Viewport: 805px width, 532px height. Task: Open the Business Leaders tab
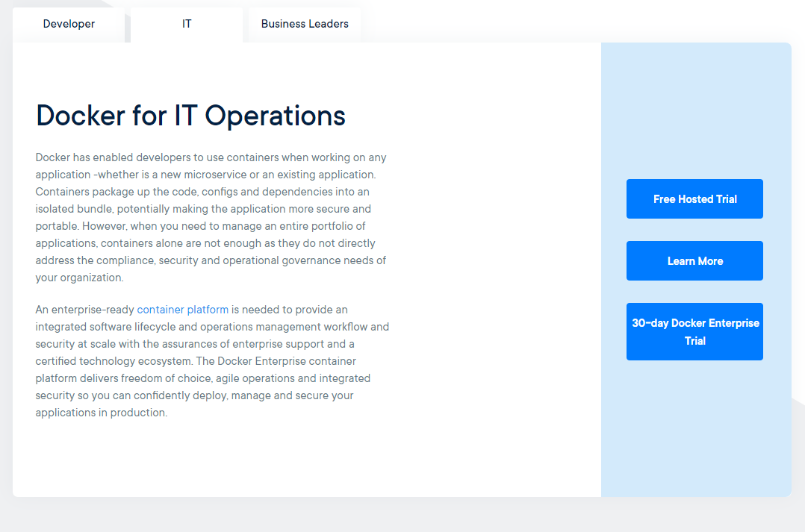305,24
